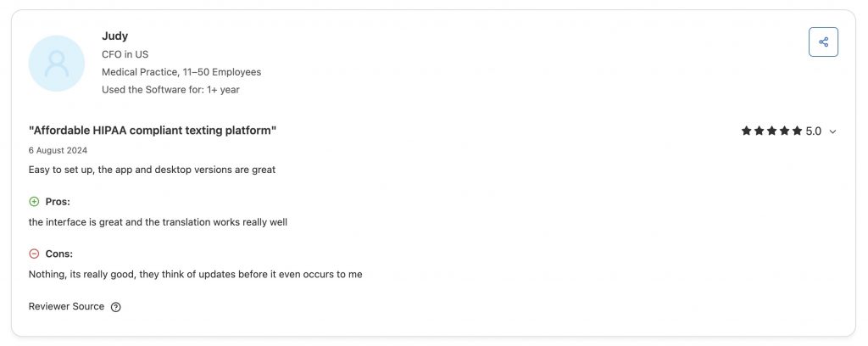Click the 6 August 2024 review date
868x346 pixels.
(x=58, y=150)
